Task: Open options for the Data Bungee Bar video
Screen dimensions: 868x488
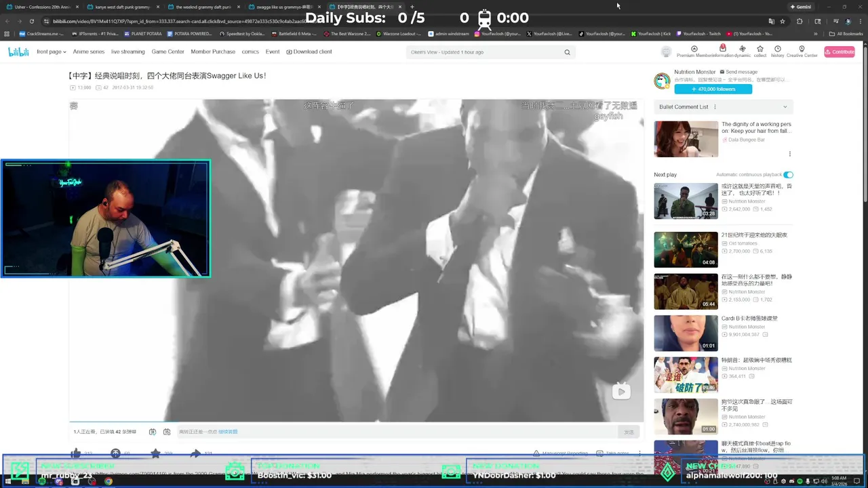Action: (789, 154)
